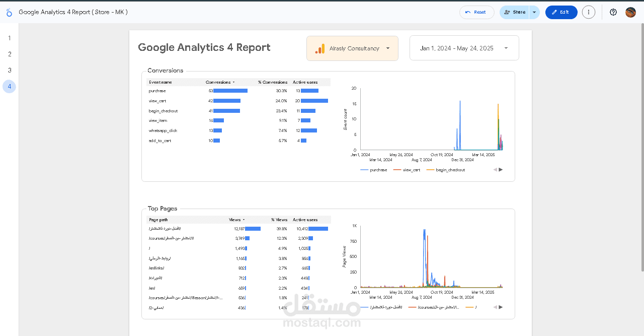Click the sort arrow beside Views column

click(244, 220)
